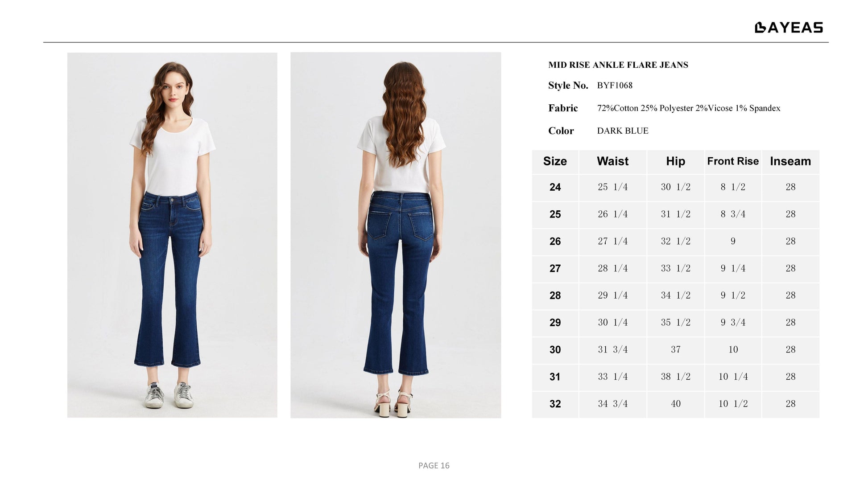
Task: Click the MID RISE ANKLE FLARE JEANS title
Action: click(618, 65)
